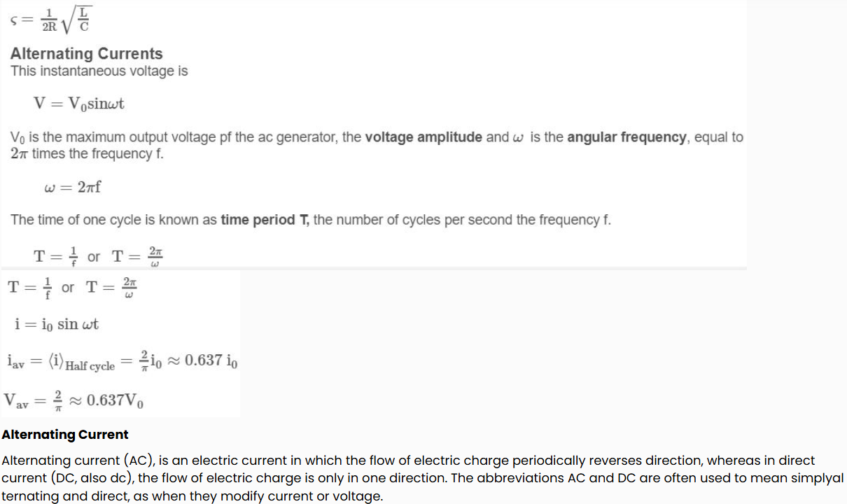The image size is (847, 504).
Task: Click the damping formula with square root L/C
Action: click(52, 20)
